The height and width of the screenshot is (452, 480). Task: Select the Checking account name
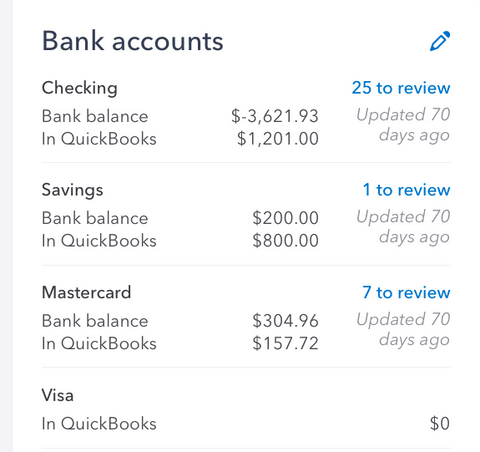coord(80,88)
